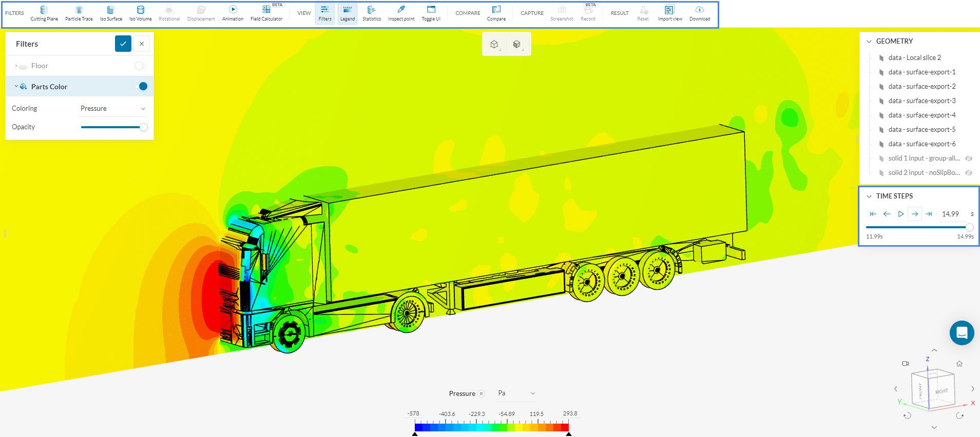Select data - surface-export-3 in geometry list
The image size is (980, 437).
coord(921,101)
